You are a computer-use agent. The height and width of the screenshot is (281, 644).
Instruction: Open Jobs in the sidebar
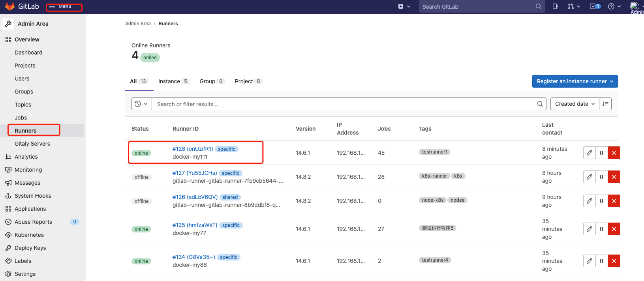point(21,118)
